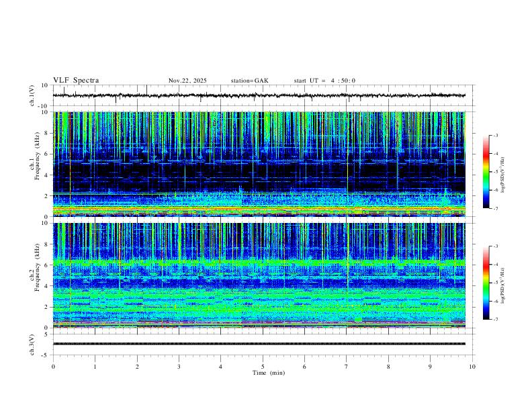Click the "ch.1(V)" waveform axis label
Image resolution: width=532 pixels, height=411 pixels.
click(32, 95)
